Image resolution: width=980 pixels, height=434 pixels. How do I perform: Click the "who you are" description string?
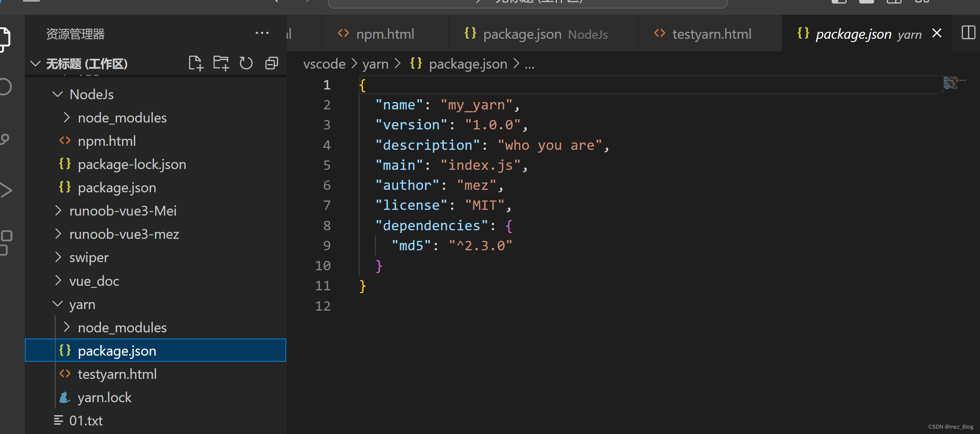(550, 145)
